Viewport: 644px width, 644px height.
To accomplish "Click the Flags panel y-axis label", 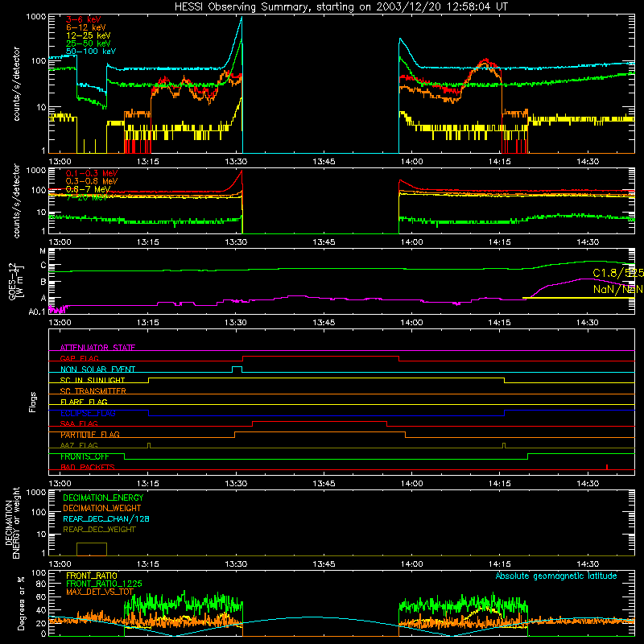I will pyautogui.click(x=32, y=402).
